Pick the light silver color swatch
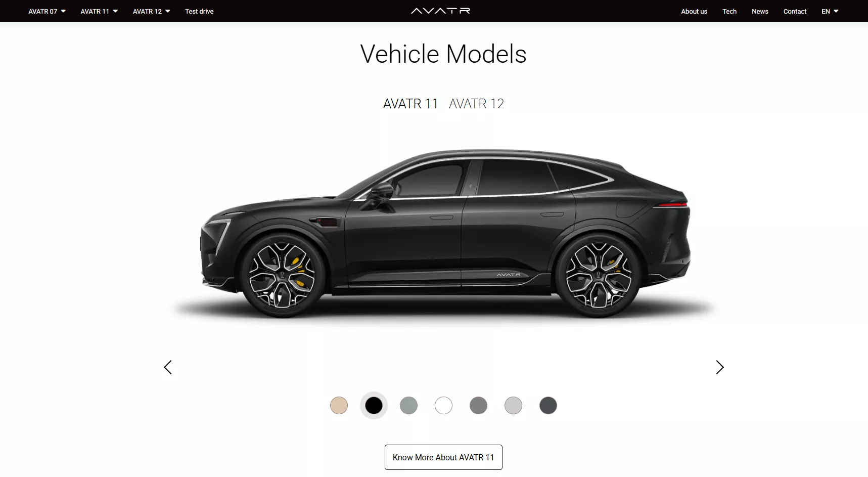Viewport: 868px width, 477px height. [x=513, y=405]
